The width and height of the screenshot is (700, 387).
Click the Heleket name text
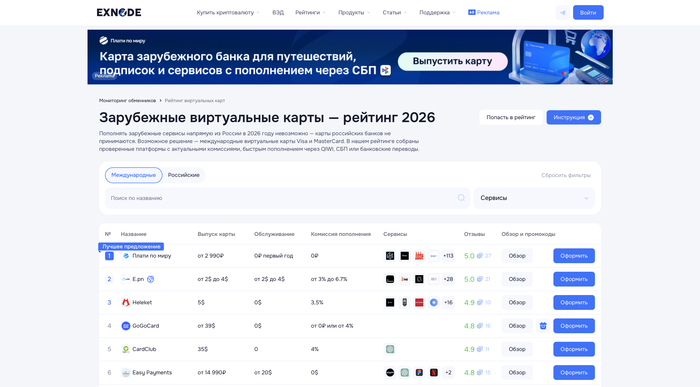click(x=142, y=302)
